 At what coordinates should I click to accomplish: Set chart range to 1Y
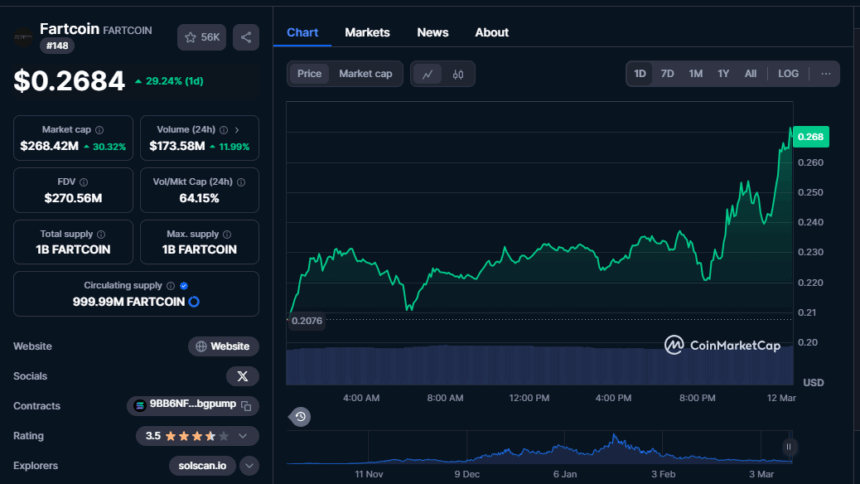[723, 74]
